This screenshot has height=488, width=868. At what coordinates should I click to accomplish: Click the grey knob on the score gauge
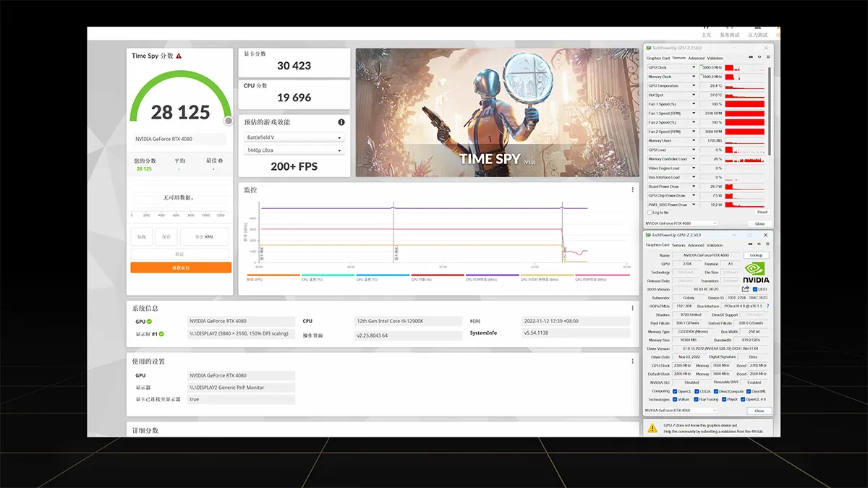click(x=229, y=121)
